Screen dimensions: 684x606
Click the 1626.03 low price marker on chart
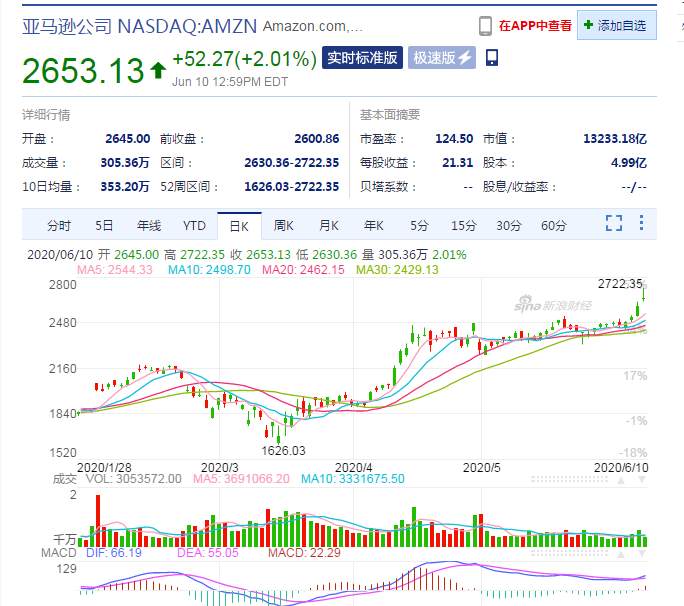(283, 451)
